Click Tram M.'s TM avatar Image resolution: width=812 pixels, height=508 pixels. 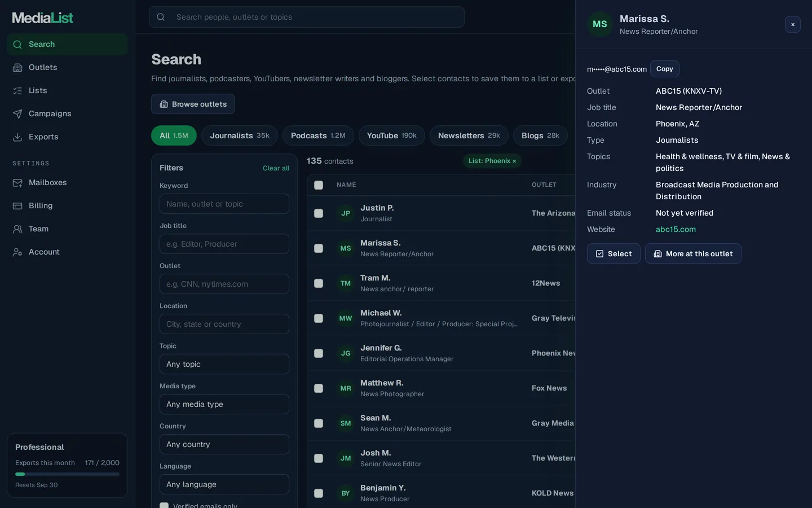point(346,283)
